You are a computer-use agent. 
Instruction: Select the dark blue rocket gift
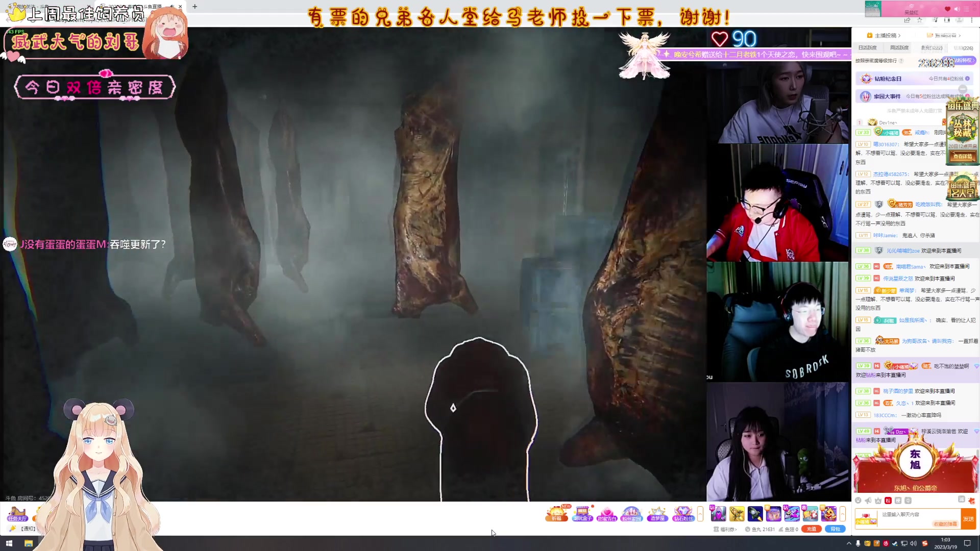(755, 513)
